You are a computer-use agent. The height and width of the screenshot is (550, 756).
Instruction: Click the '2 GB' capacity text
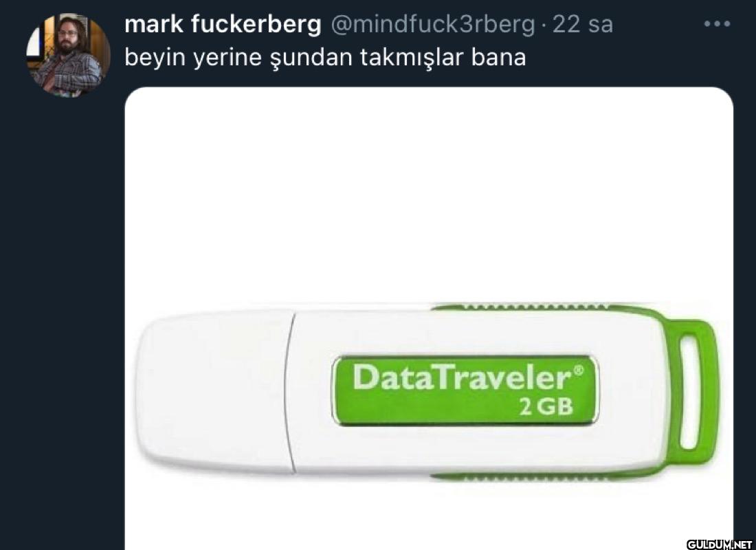coord(546,407)
